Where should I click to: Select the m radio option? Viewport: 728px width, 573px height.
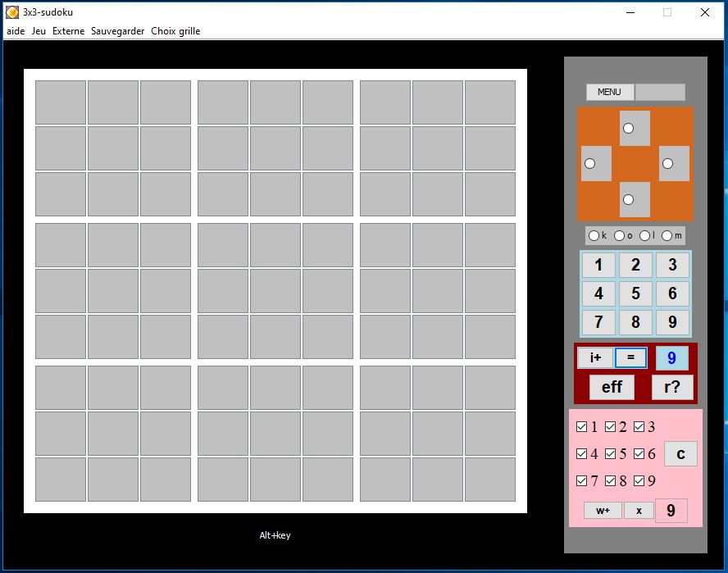coord(667,235)
